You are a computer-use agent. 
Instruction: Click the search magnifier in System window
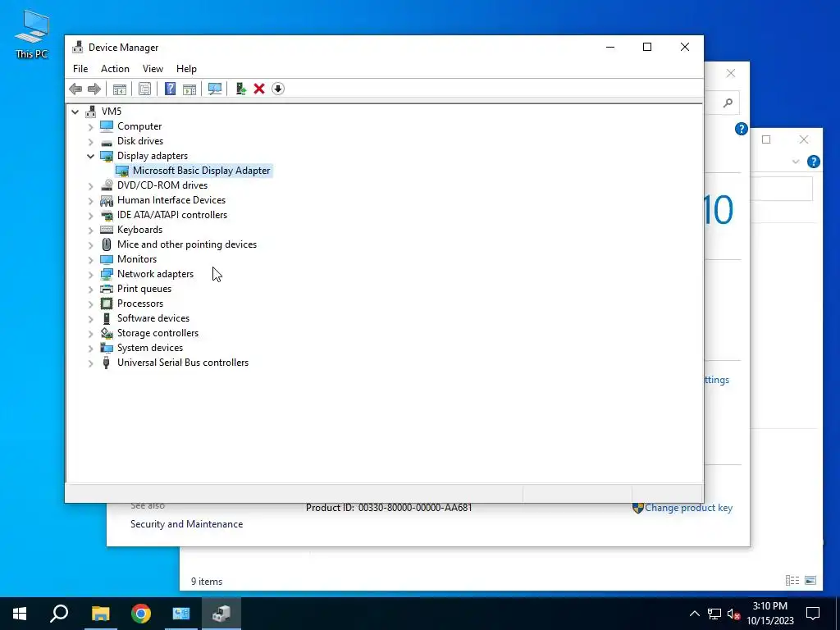[x=728, y=103]
